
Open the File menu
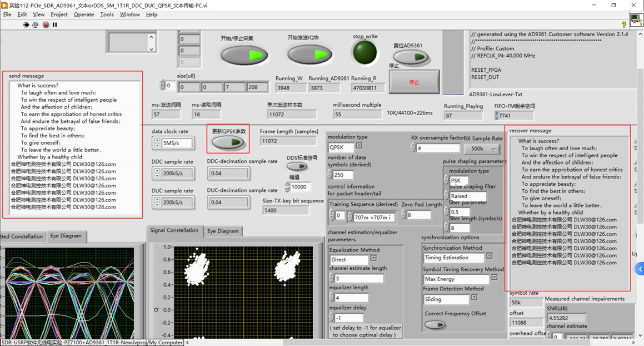click(7, 14)
